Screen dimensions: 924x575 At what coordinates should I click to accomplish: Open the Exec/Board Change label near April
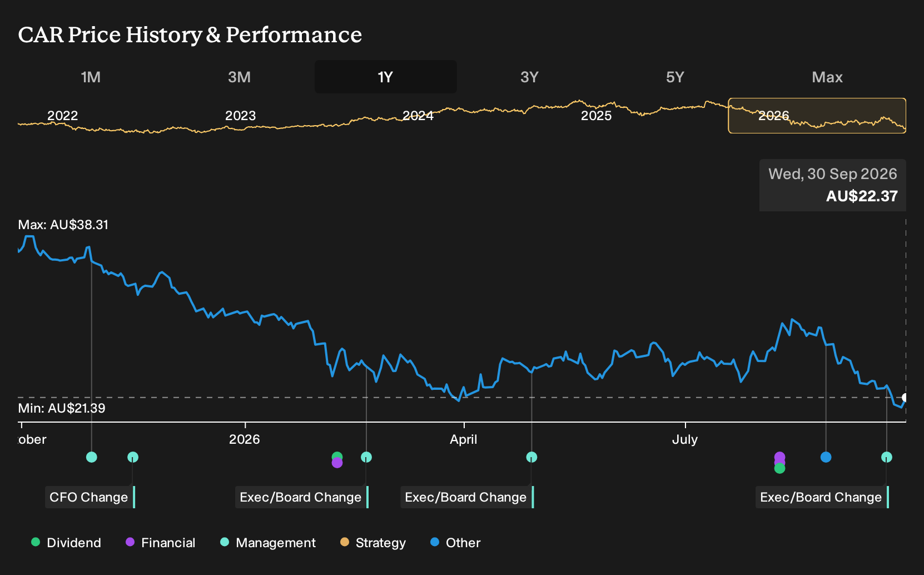click(466, 497)
